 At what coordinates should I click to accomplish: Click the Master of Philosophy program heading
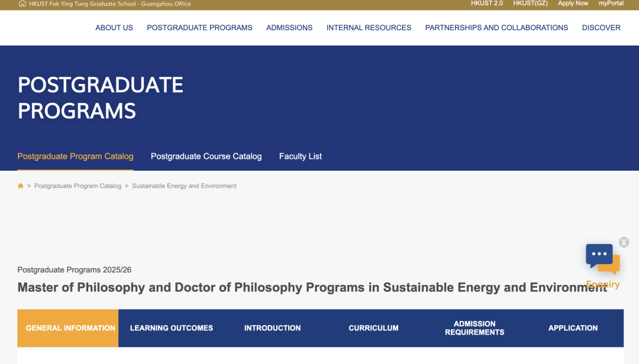[312, 287]
